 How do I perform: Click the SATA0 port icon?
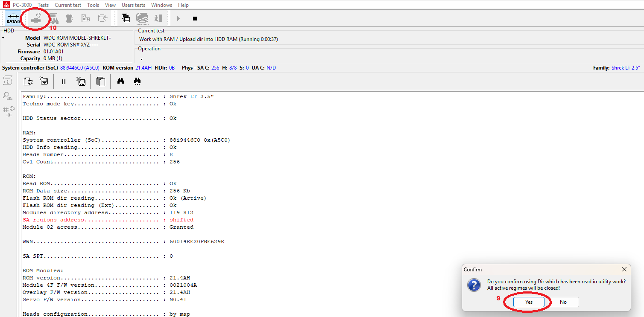(13, 18)
